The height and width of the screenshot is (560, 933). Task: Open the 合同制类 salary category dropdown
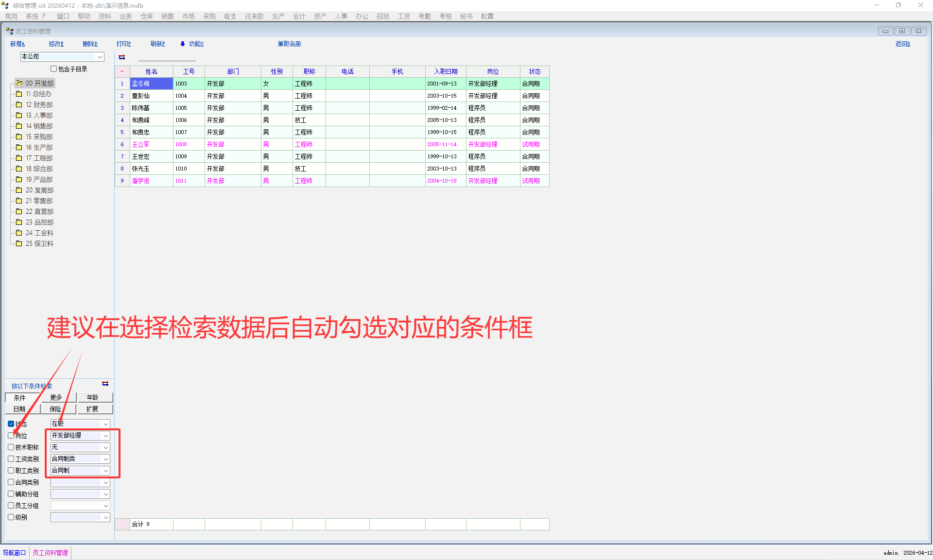pyautogui.click(x=105, y=459)
